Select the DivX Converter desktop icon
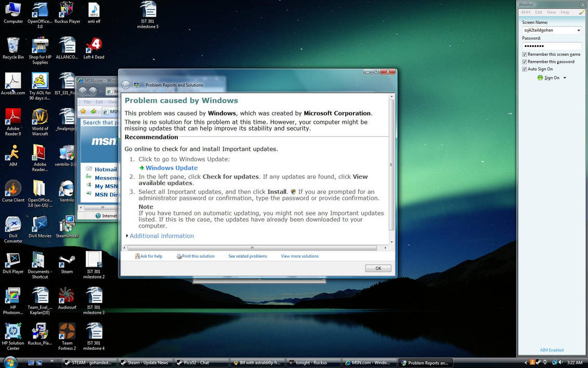 pyautogui.click(x=13, y=230)
